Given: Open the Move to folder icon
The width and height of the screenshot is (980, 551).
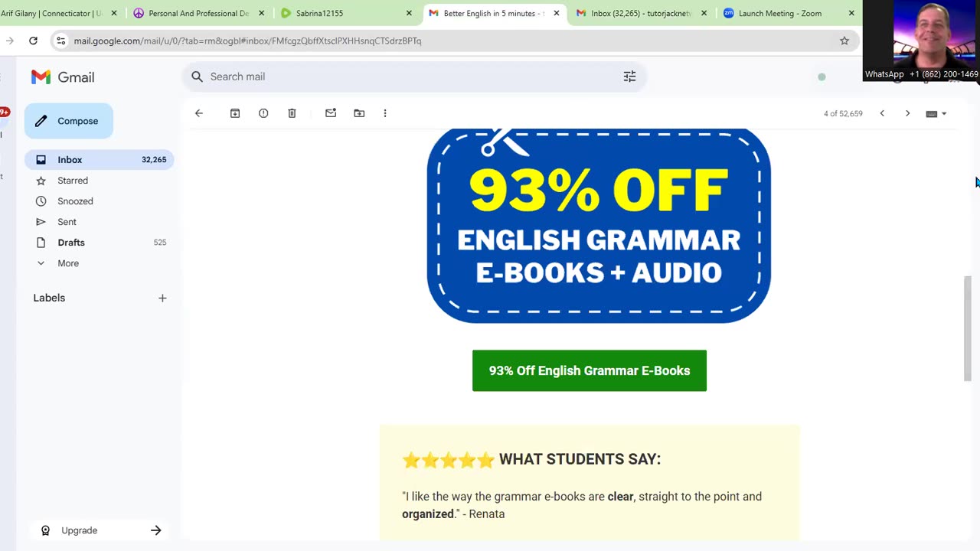Looking at the screenshot, I should pos(359,113).
